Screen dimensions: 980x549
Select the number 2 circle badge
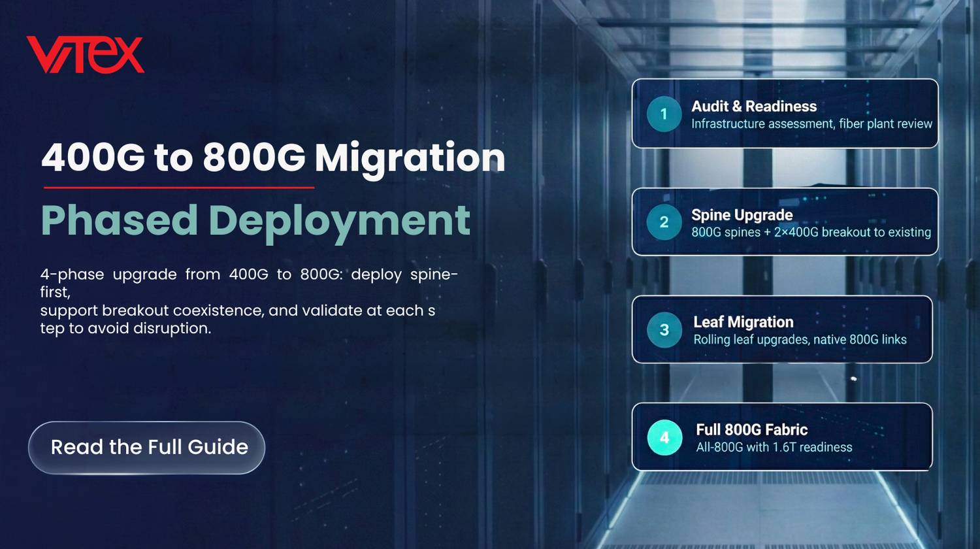point(663,222)
